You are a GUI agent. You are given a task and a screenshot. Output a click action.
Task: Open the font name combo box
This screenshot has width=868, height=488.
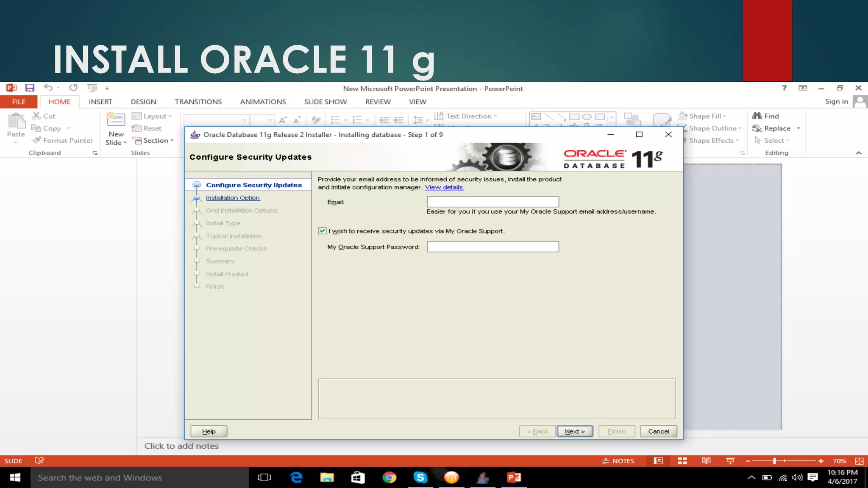(x=216, y=120)
